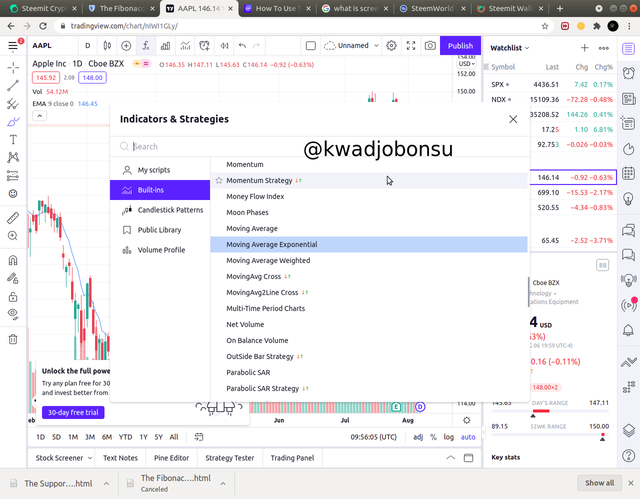Expand the Watchlist dropdown
The width and height of the screenshot is (640, 499).
[509, 48]
